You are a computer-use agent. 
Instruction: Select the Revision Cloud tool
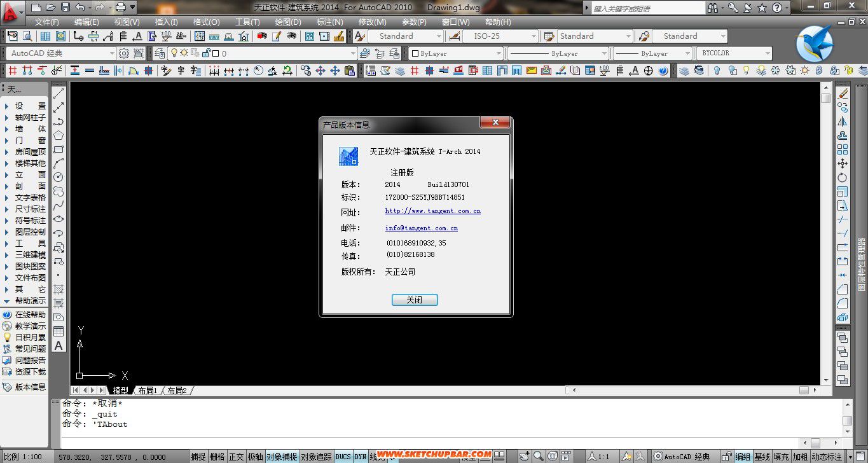[59, 191]
